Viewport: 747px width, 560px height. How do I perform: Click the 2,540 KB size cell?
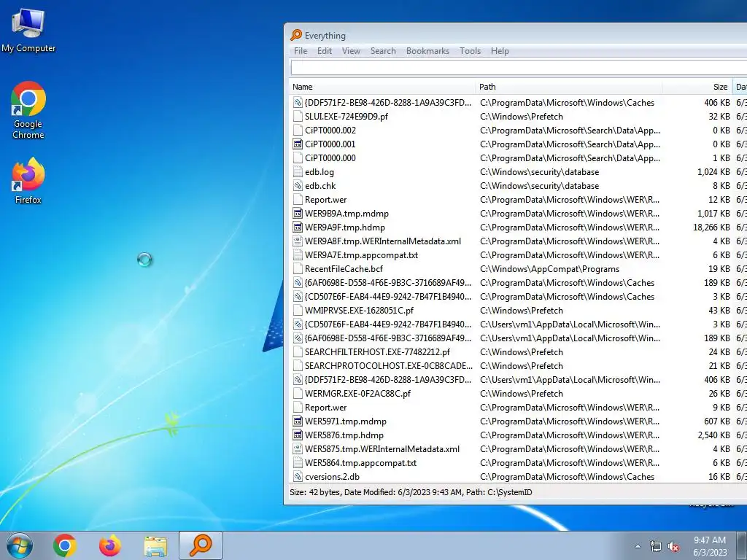pos(713,435)
